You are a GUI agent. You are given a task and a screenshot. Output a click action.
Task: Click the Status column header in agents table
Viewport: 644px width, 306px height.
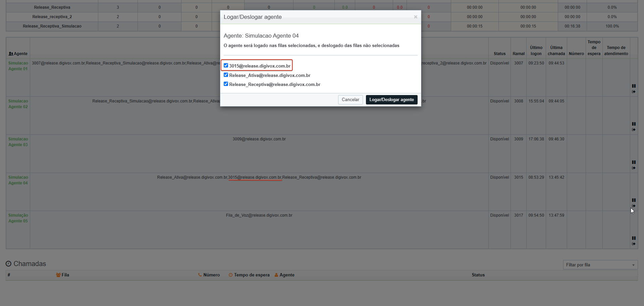[499, 54]
